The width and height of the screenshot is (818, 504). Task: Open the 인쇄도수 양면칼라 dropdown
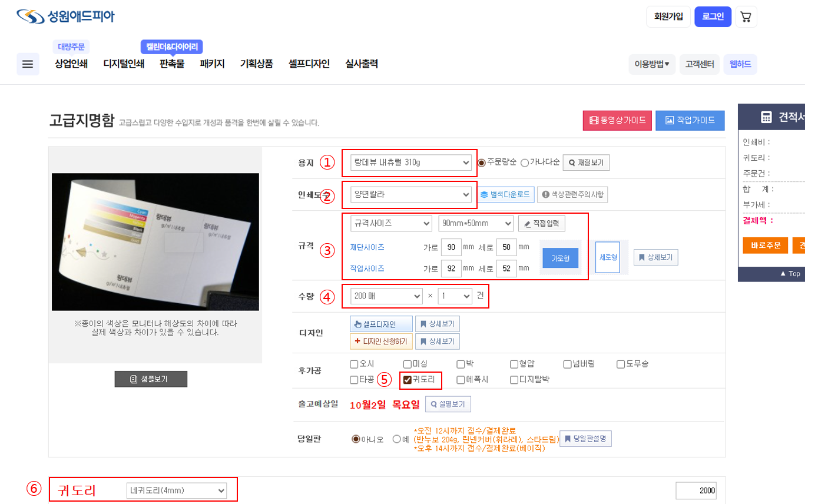click(410, 195)
